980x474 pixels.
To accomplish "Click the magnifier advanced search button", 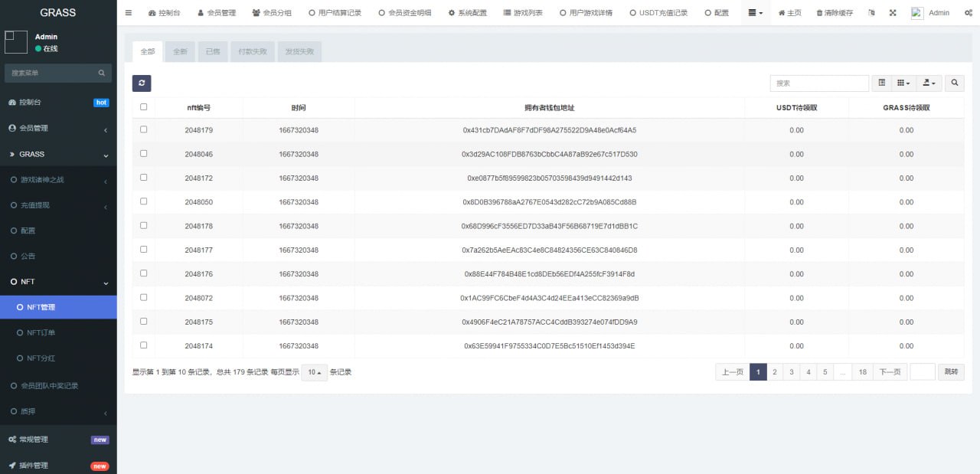I will [x=954, y=83].
